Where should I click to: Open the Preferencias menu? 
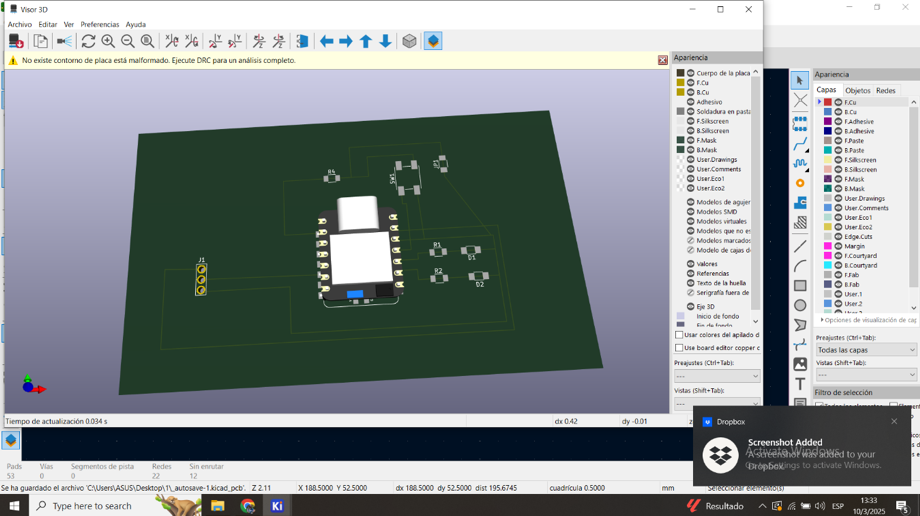[x=100, y=24]
